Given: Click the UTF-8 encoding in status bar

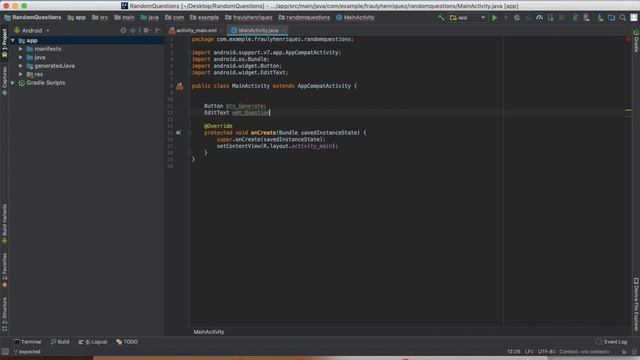Looking at the screenshot, I should [546, 351].
